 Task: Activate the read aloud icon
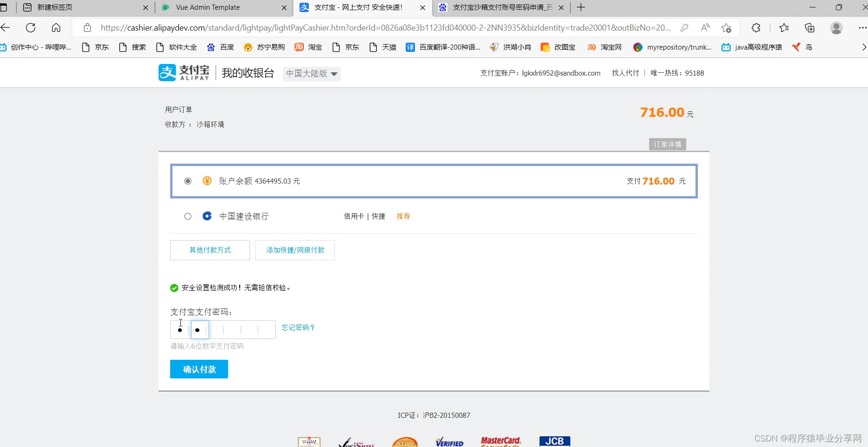click(705, 28)
